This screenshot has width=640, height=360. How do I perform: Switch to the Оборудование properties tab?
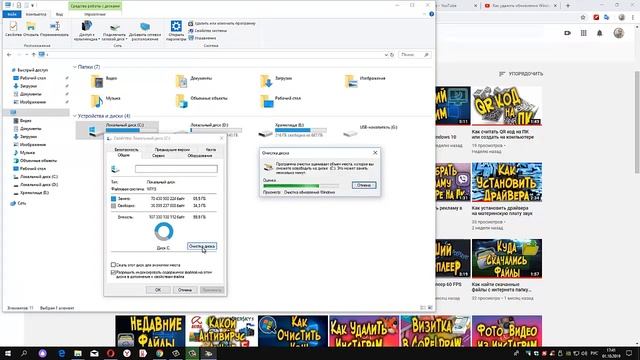200,156
